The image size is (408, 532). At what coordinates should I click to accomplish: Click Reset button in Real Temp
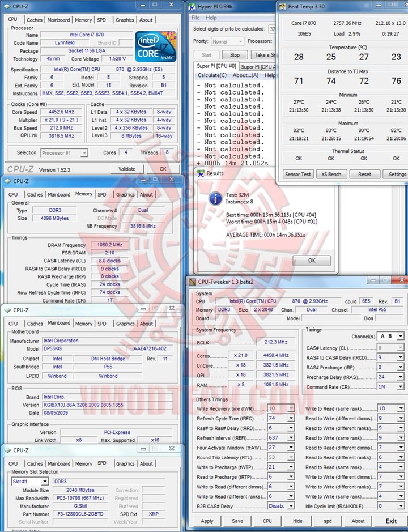click(364, 175)
